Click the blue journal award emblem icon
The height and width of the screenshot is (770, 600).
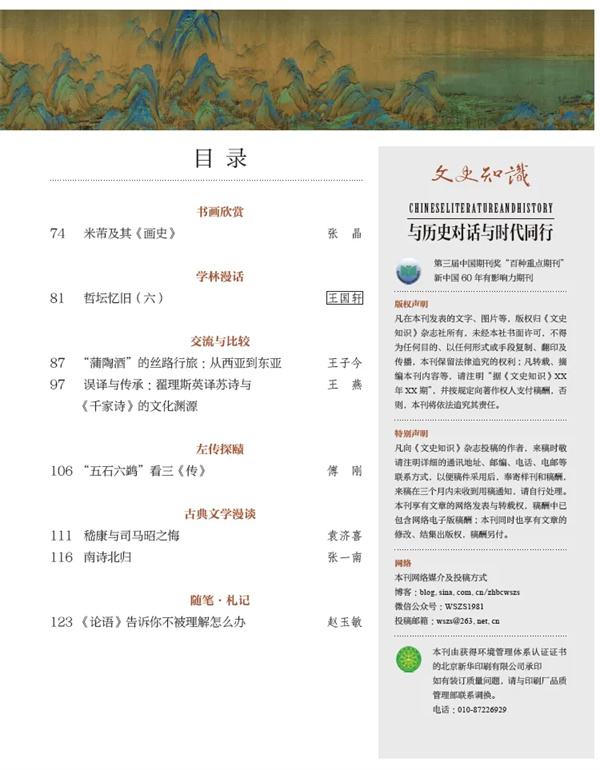click(x=408, y=271)
